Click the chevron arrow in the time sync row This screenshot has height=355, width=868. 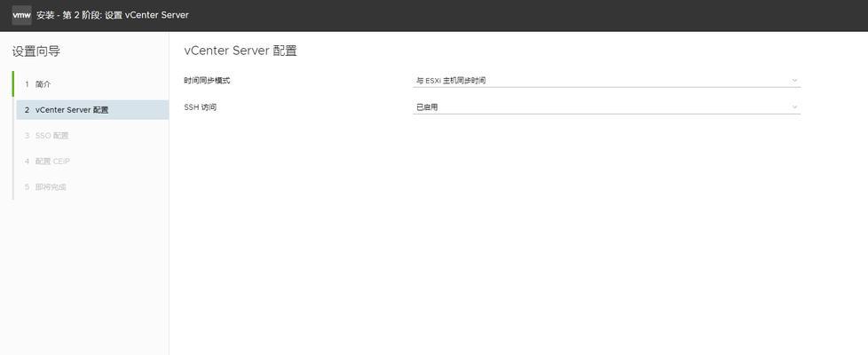click(x=794, y=80)
